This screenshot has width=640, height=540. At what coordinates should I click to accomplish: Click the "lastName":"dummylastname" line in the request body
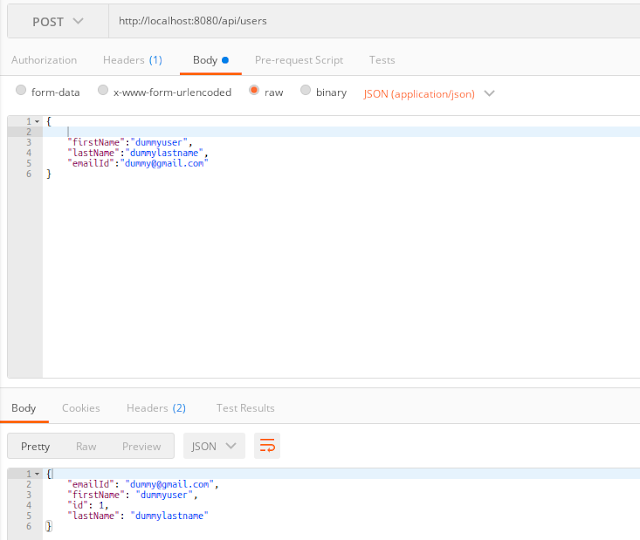pyautogui.click(x=138, y=153)
